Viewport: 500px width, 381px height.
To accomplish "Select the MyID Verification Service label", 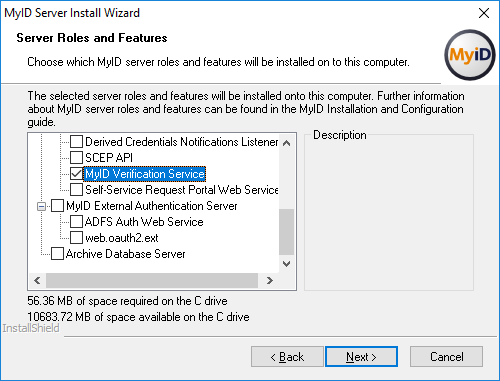I will click(x=144, y=174).
